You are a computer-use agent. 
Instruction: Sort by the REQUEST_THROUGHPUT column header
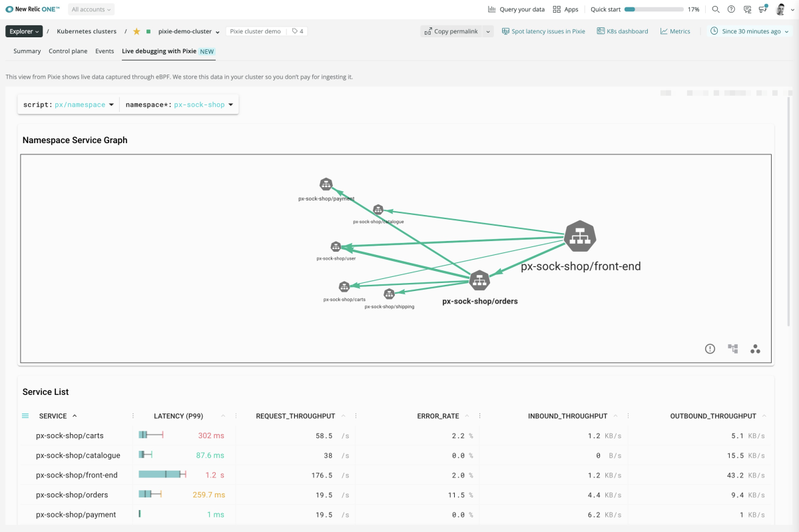point(296,416)
